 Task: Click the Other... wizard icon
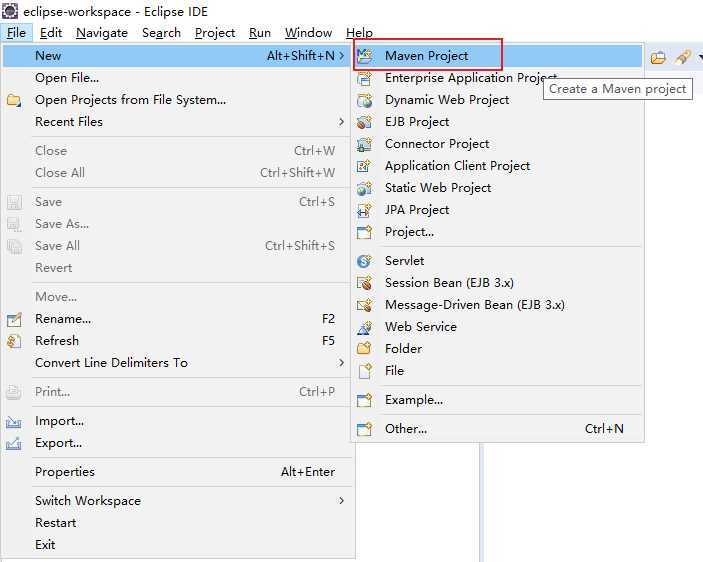(x=365, y=429)
